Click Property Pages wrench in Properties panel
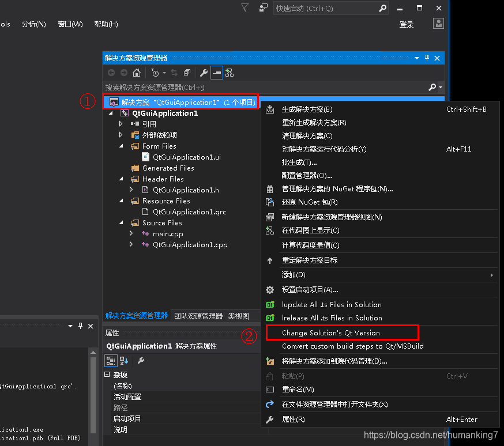 141,361
